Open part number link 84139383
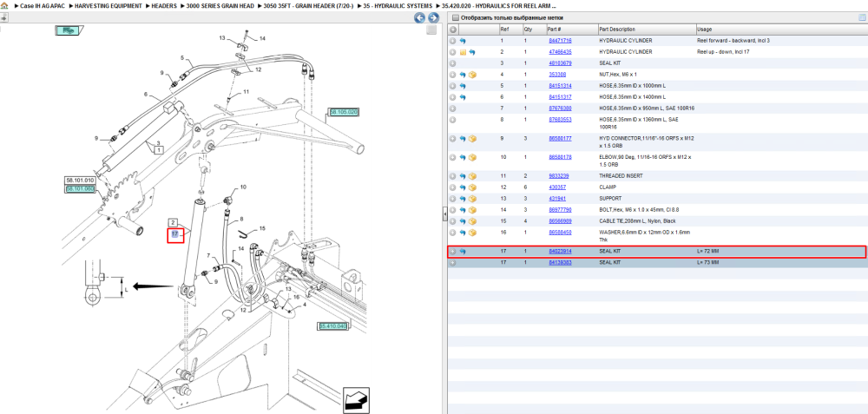868x414 pixels. (560, 263)
